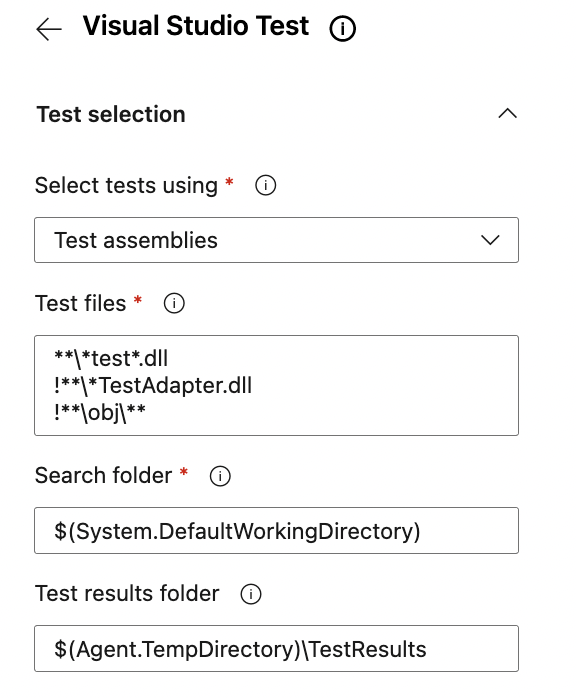Click the Test files label

[81, 304]
